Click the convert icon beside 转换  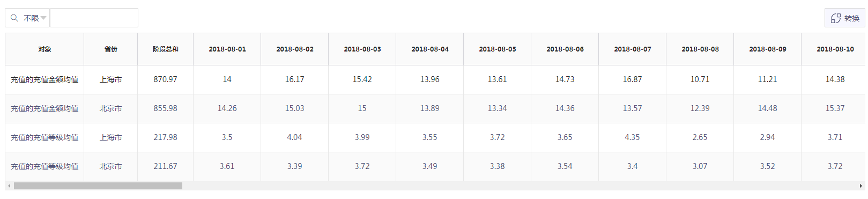pyautogui.click(x=835, y=18)
